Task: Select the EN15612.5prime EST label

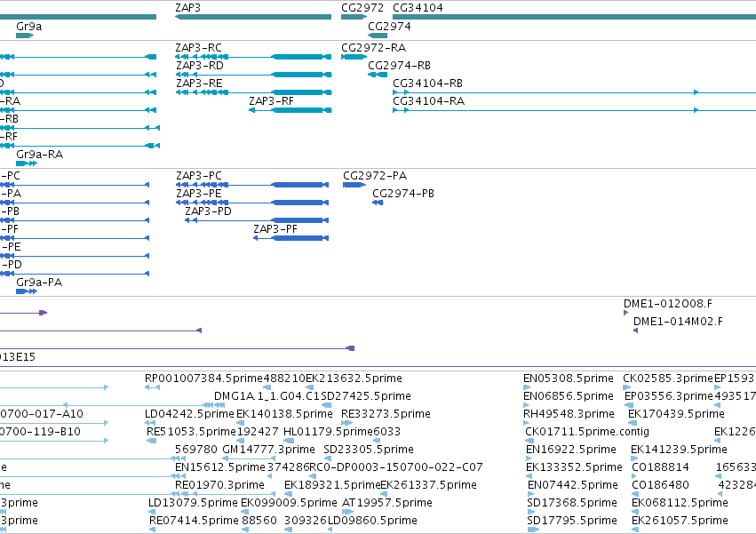Action: (219, 467)
